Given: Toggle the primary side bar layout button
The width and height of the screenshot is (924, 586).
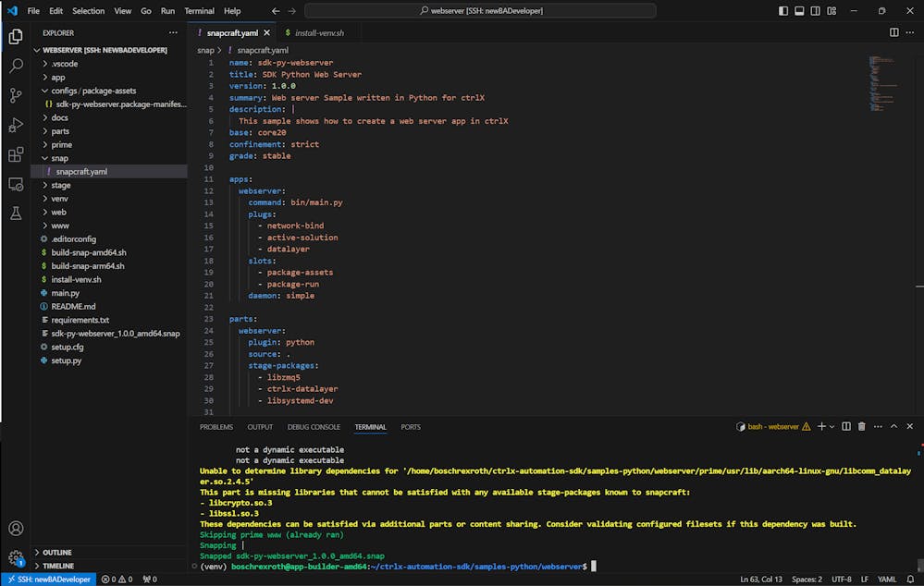Looking at the screenshot, I should point(783,11).
